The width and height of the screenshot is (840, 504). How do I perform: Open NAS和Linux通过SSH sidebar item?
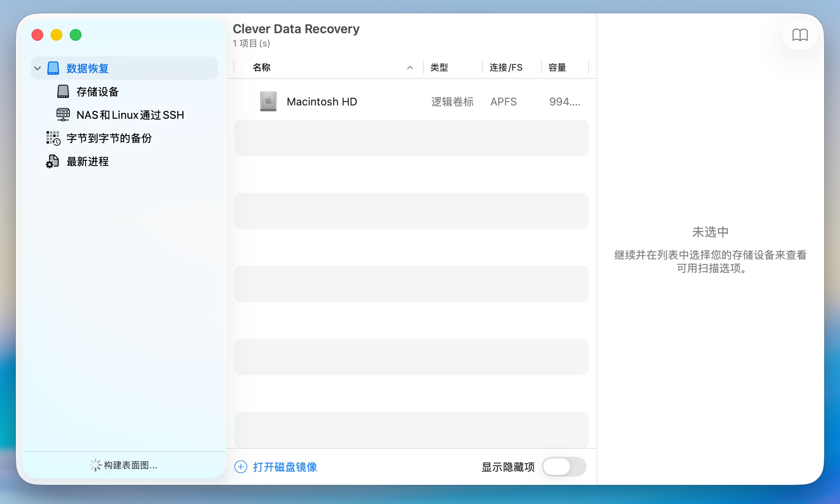(x=130, y=115)
